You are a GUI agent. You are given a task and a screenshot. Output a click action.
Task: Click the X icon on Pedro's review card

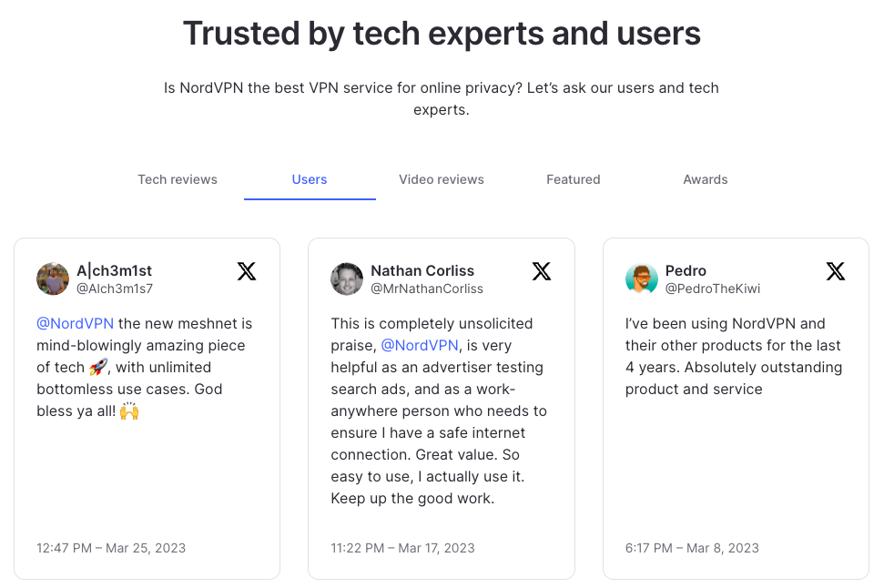coord(835,270)
